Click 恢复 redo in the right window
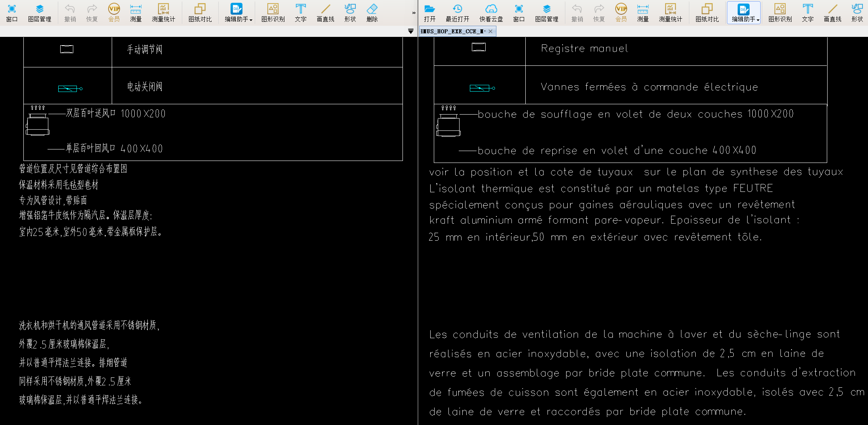 coord(599,13)
